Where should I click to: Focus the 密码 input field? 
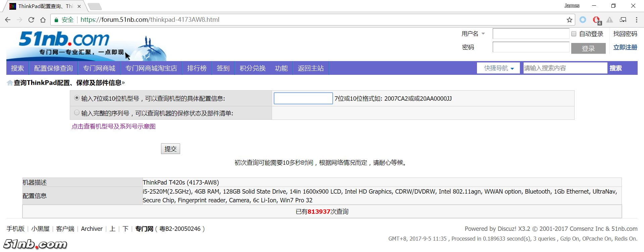531,47
